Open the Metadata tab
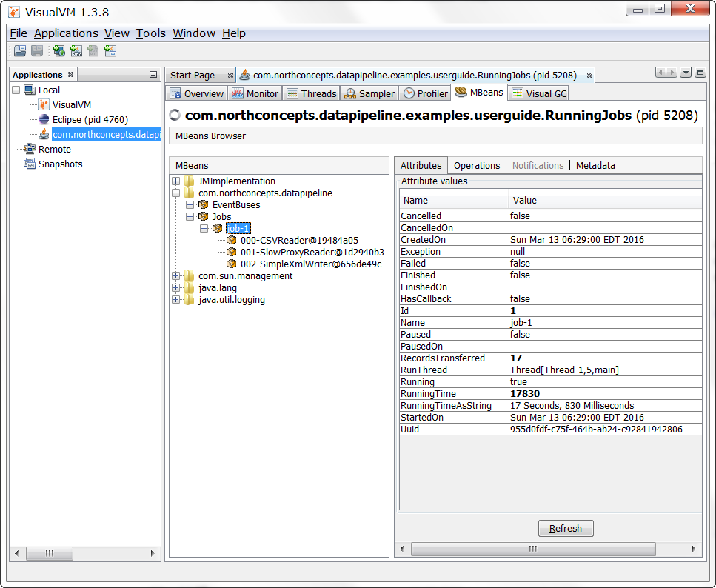This screenshot has height=588, width=716. [595, 165]
